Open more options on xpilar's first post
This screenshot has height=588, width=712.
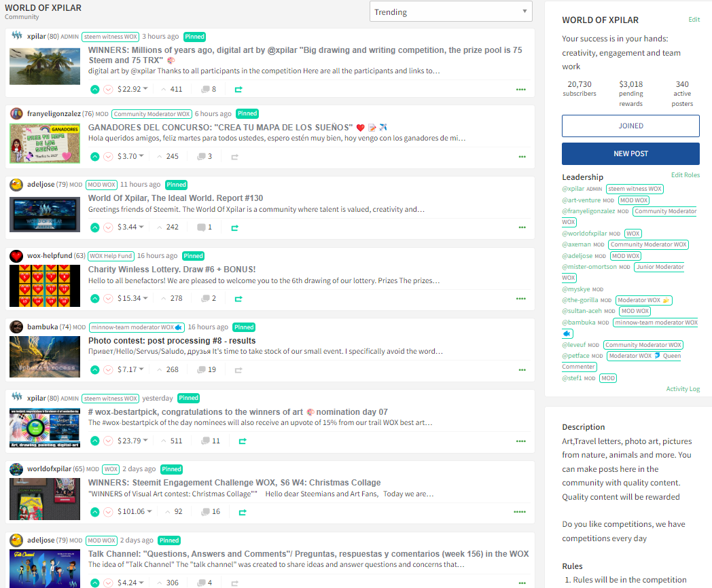(521, 90)
